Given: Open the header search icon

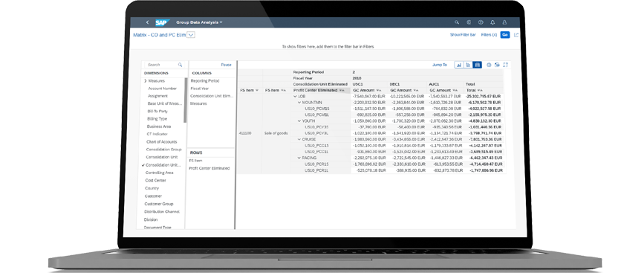Looking at the screenshot, I should [457, 22].
